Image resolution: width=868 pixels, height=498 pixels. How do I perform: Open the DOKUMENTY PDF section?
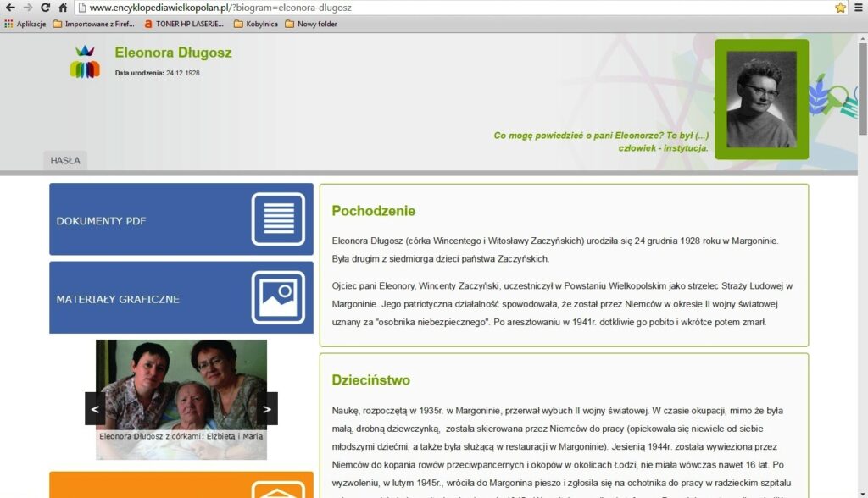pyautogui.click(x=181, y=219)
